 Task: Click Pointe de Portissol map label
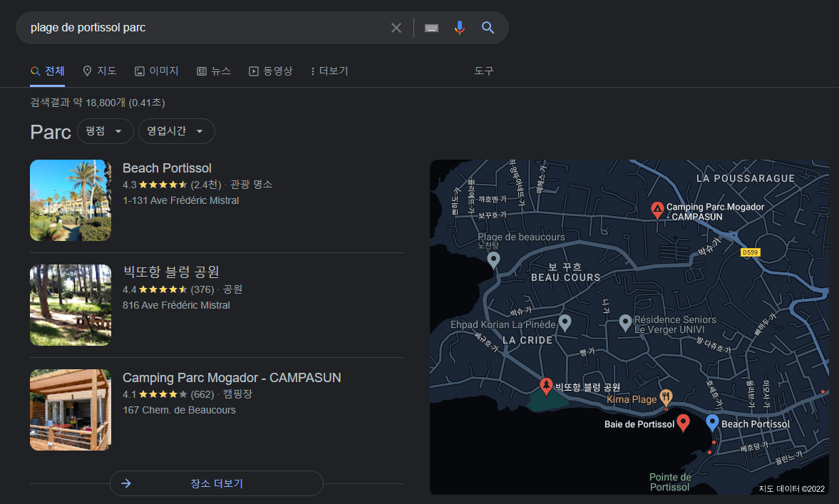[670, 482]
